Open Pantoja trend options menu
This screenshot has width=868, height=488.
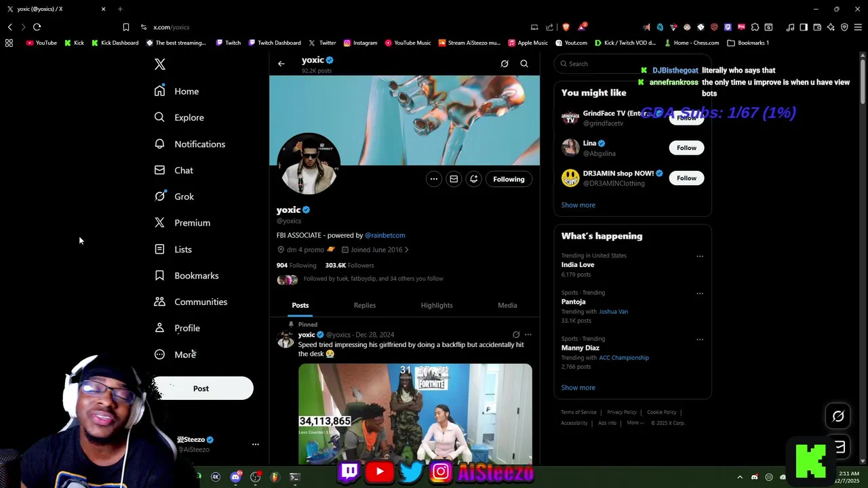coord(700,293)
